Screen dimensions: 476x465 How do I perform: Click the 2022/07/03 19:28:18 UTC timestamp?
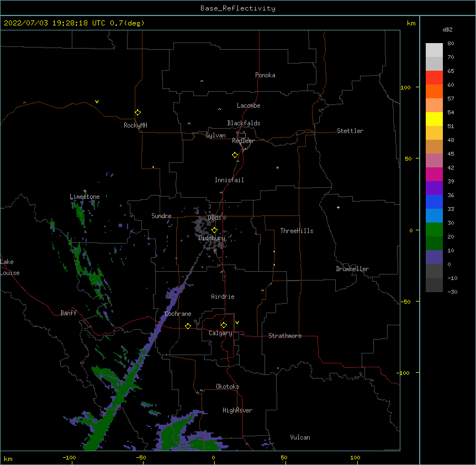[55, 23]
